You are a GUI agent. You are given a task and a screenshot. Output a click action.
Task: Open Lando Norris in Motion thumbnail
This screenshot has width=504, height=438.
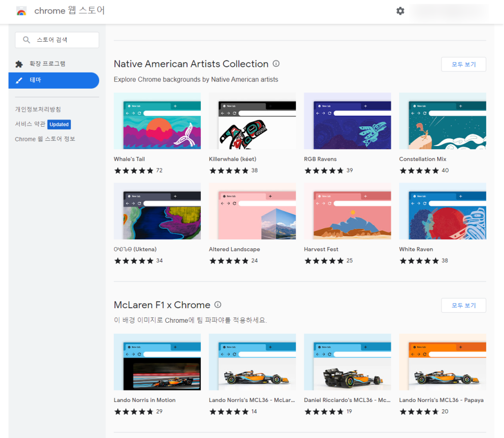[x=157, y=362]
